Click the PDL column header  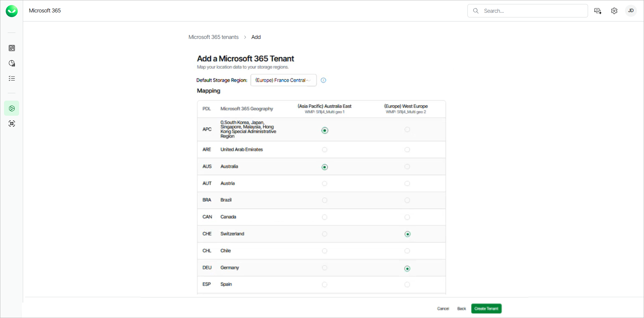point(207,109)
